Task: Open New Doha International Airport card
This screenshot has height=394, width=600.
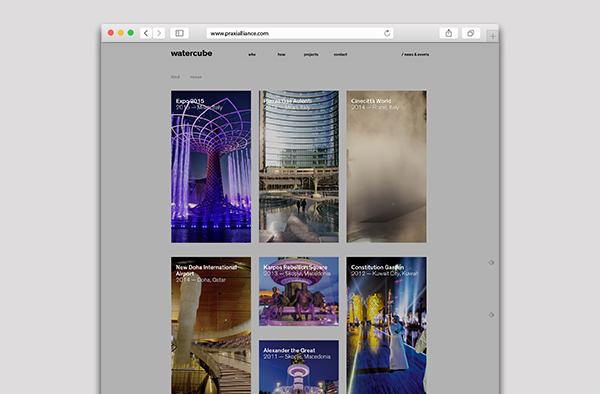Action: click(211, 325)
